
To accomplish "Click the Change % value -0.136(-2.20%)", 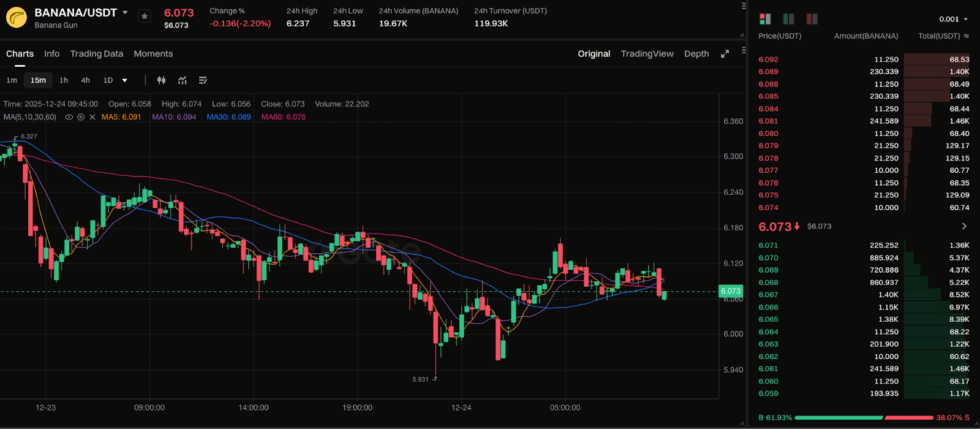I will (240, 24).
